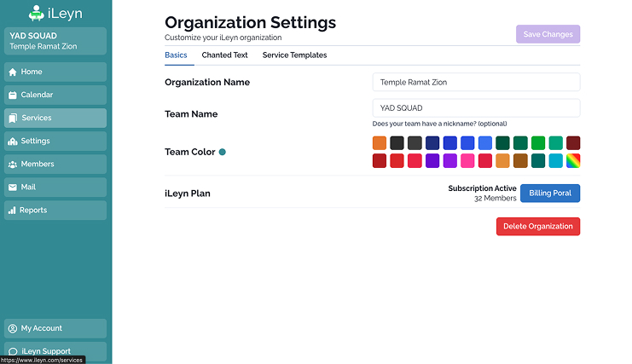Click the nickname optional hint text
Viewport: 632px width, 364px height.
[439, 124]
